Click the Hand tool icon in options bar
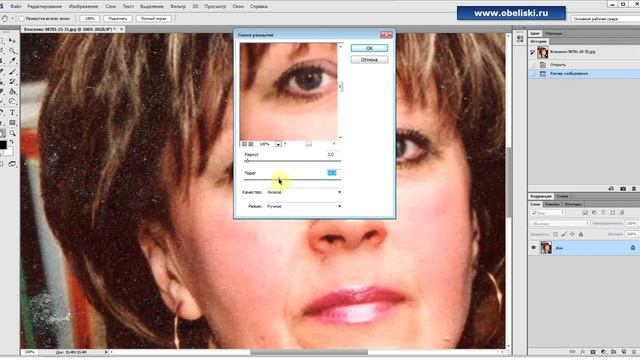The width and height of the screenshot is (640, 360). (x=4, y=19)
